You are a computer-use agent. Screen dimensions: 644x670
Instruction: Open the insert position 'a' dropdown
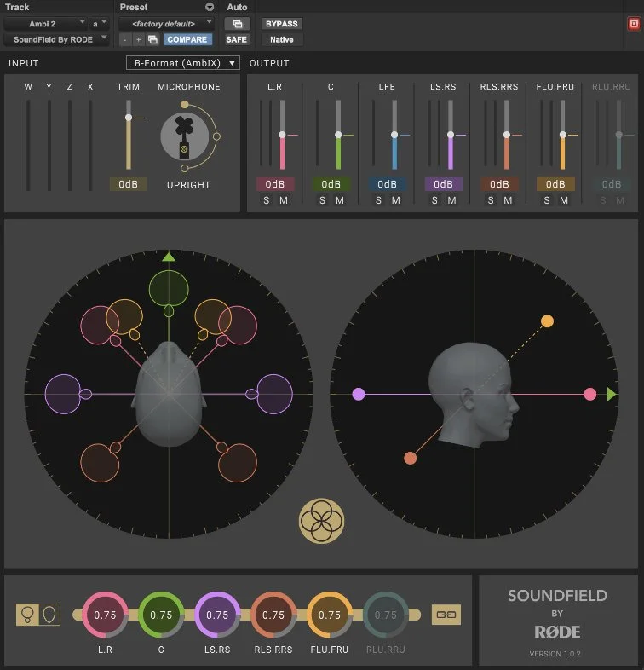pos(99,24)
